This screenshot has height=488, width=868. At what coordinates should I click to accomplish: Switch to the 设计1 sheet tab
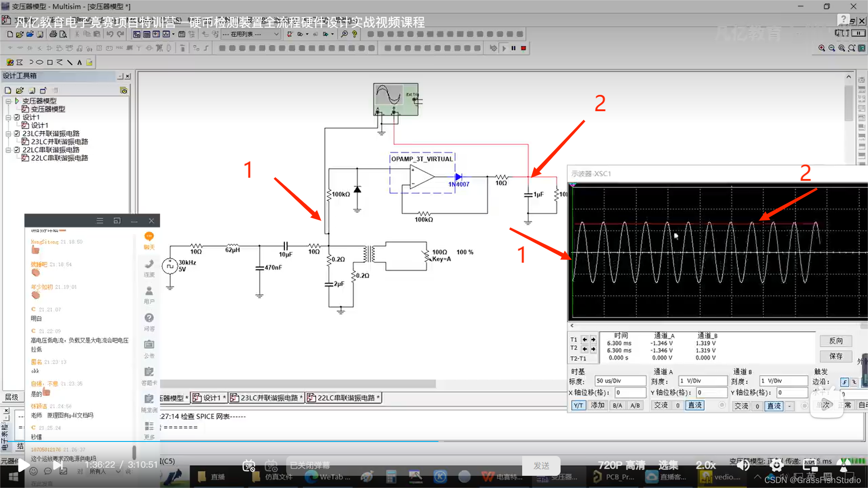click(x=211, y=398)
